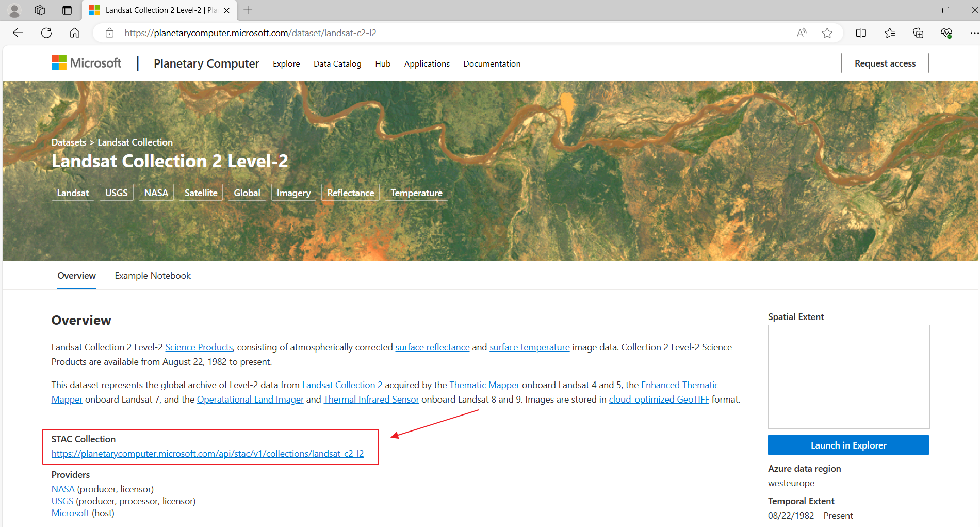Open Collections icon in toolbar
The height and width of the screenshot is (527, 980).
[918, 33]
